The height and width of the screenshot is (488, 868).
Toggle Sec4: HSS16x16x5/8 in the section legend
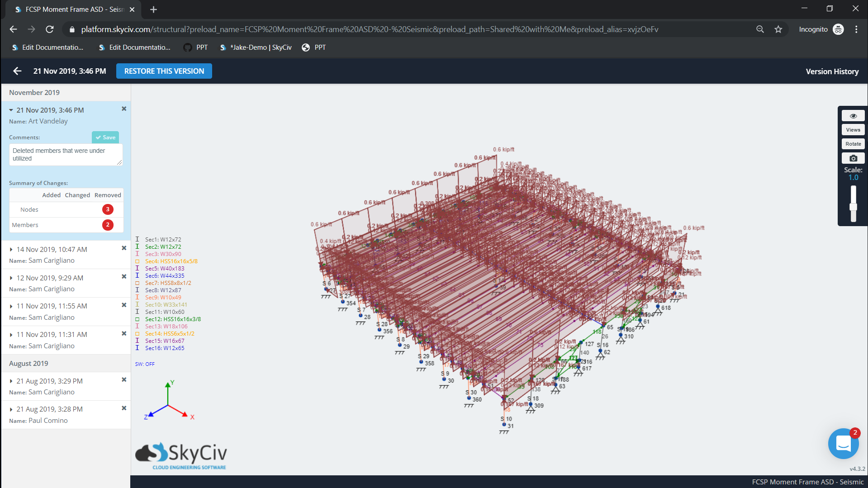click(x=171, y=261)
